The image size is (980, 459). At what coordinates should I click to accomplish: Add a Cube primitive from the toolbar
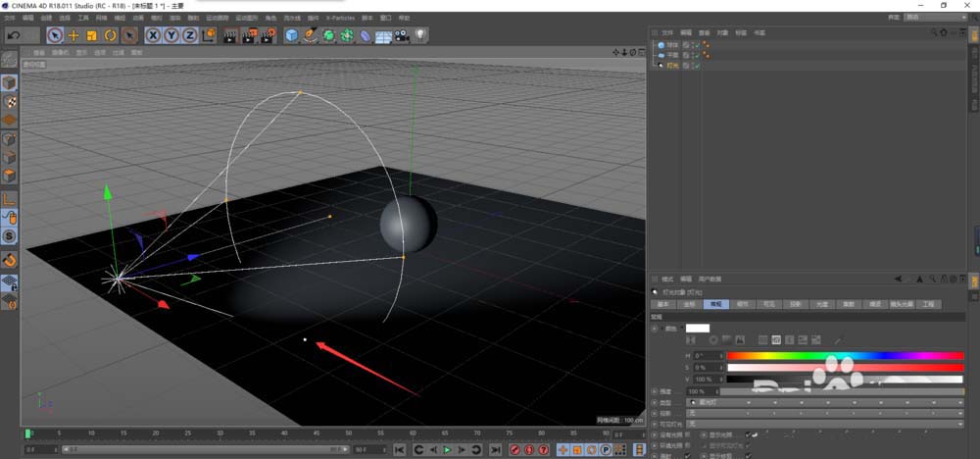291,35
